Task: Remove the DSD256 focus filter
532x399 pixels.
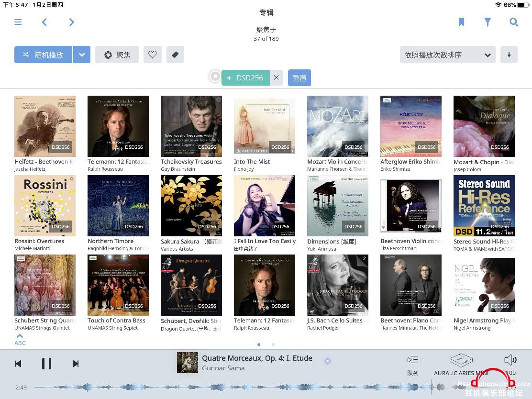Action: click(x=277, y=78)
